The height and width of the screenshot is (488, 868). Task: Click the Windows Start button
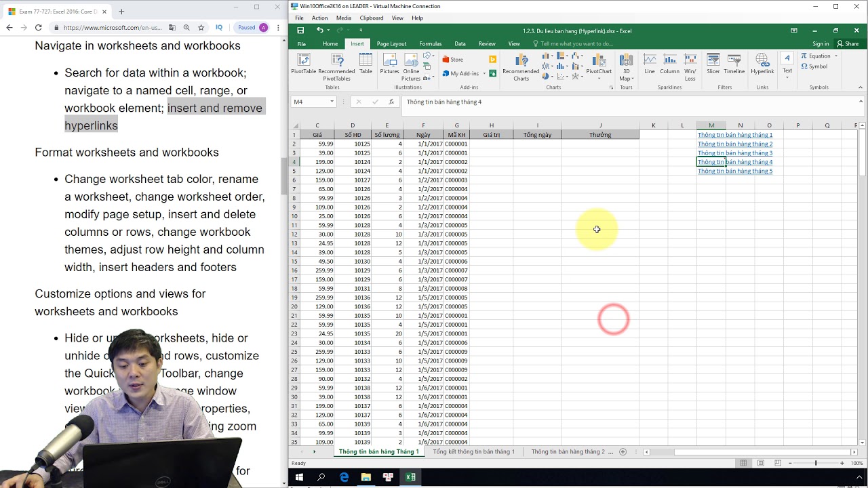coord(299,477)
